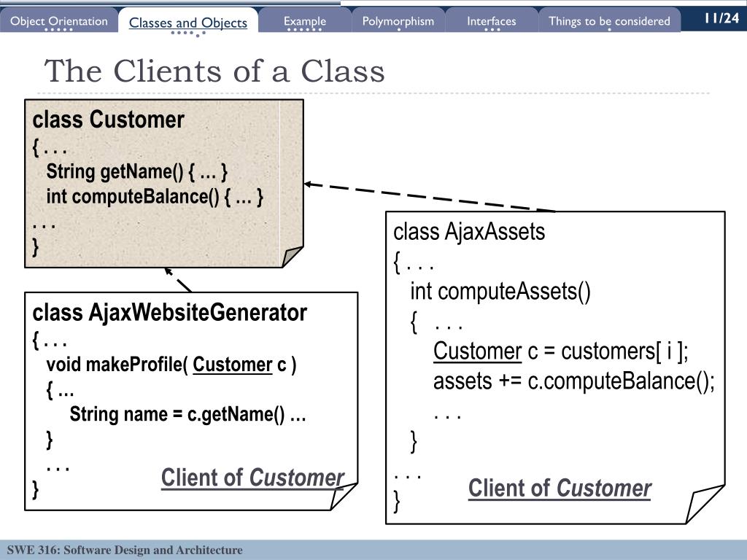Viewport: 747px width, 560px height.
Task: Click the class AjaxAssets heading
Action: point(469,232)
